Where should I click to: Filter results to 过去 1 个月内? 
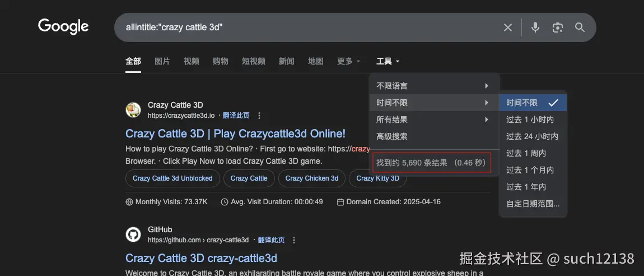[533, 170]
